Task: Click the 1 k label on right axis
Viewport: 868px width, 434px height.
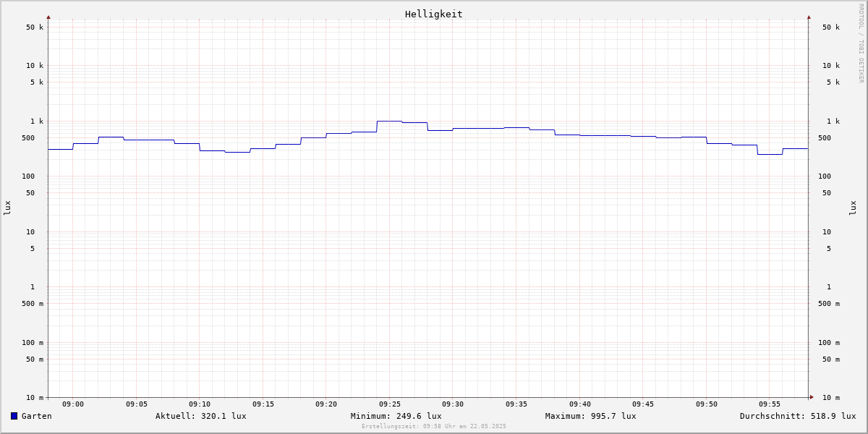Action: tap(833, 122)
